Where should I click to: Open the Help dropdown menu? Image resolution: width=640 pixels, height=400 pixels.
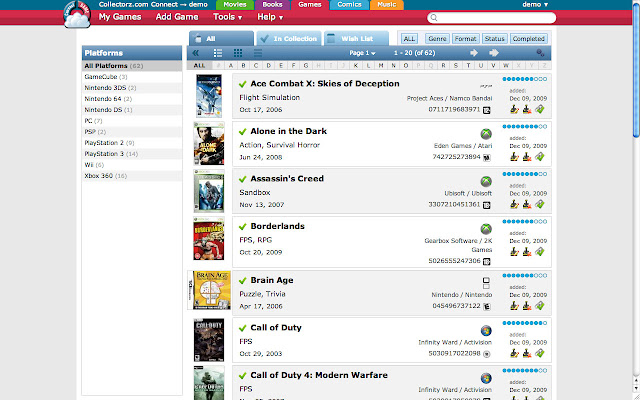click(270, 17)
